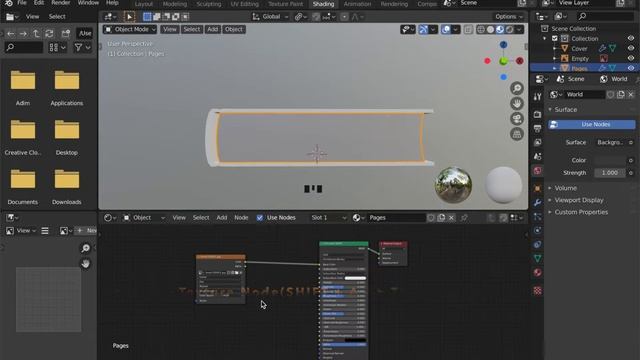
Task: Toggle Collection exclude checkbox in outliner
Action: pyautogui.click(x=555, y=38)
